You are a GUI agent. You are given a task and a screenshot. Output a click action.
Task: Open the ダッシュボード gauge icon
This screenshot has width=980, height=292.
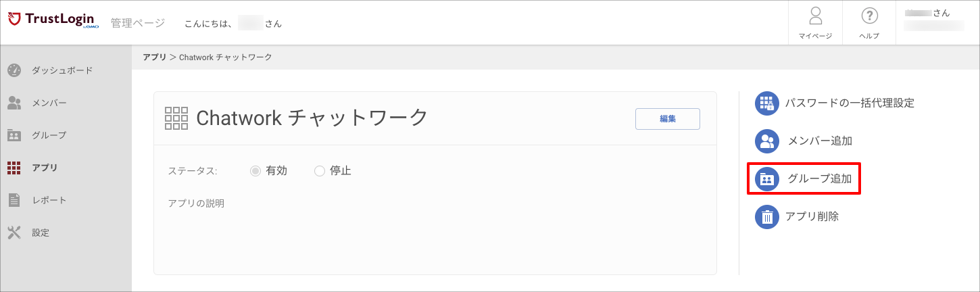(x=14, y=70)
